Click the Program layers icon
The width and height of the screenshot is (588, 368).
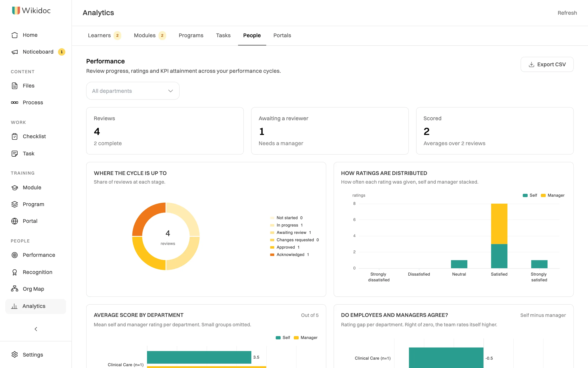pyautogui.click(x=14, y=204)
